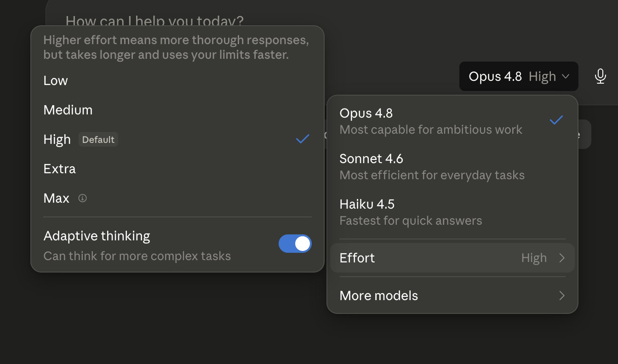Select the Low effort level
Image resolution: width=618 pixels, height=364 pixels.
pos(177,81)
